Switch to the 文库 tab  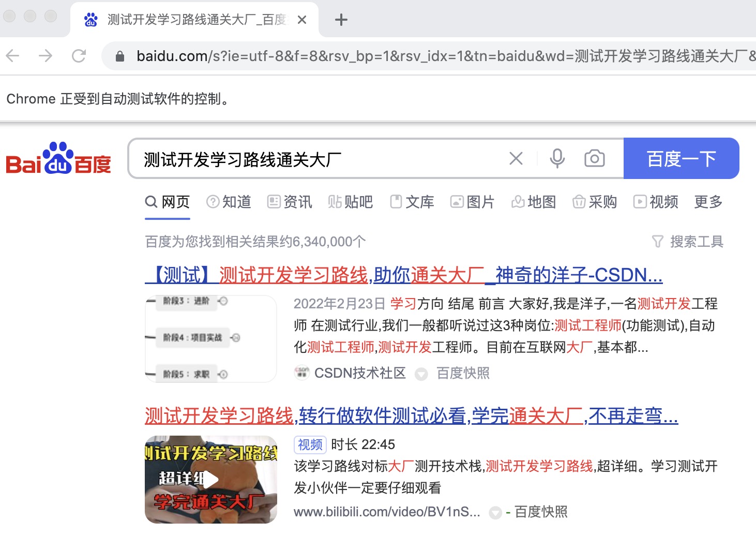click(412, 202)
